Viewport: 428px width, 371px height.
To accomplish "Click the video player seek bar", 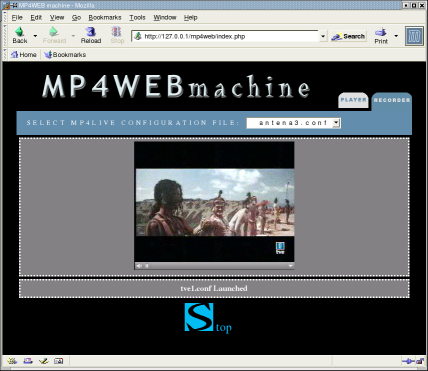I will pyautogui.click(x=218, y=266).
